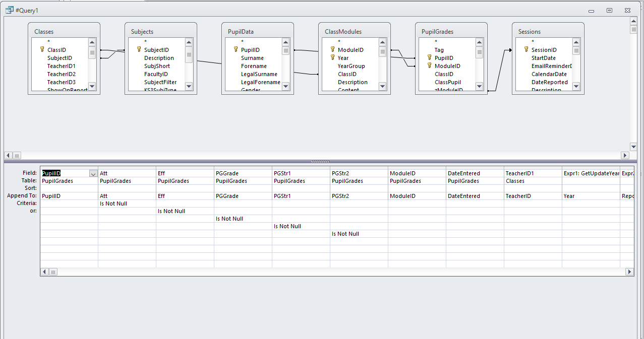The width and height of the screenshot is (644, 339).
Task: Click the Expr1: GetUpdateYear field cell
Action: point(591,173)
